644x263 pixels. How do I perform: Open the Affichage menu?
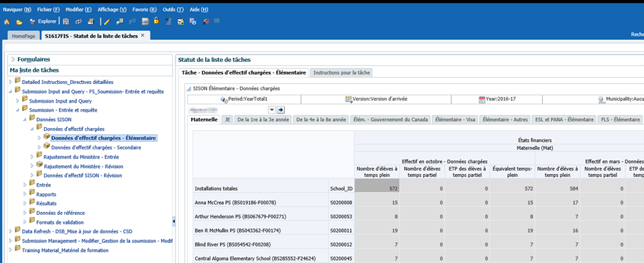tap(112, 10)
